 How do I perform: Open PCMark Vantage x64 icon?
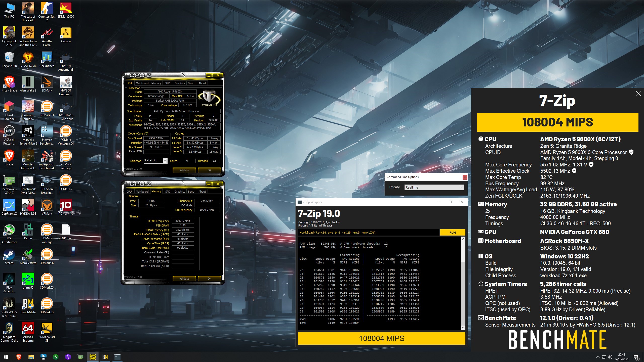click(66, 135)
